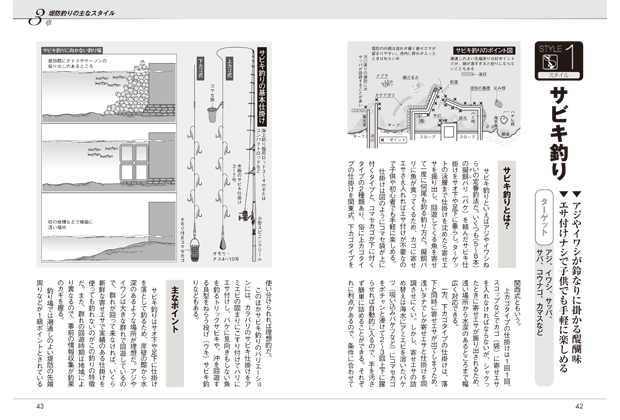620x420 pixels.
Task: Click the diagram title サビキ釣りのポイント図
Action: pyautogui.click(x=484, y=51)
